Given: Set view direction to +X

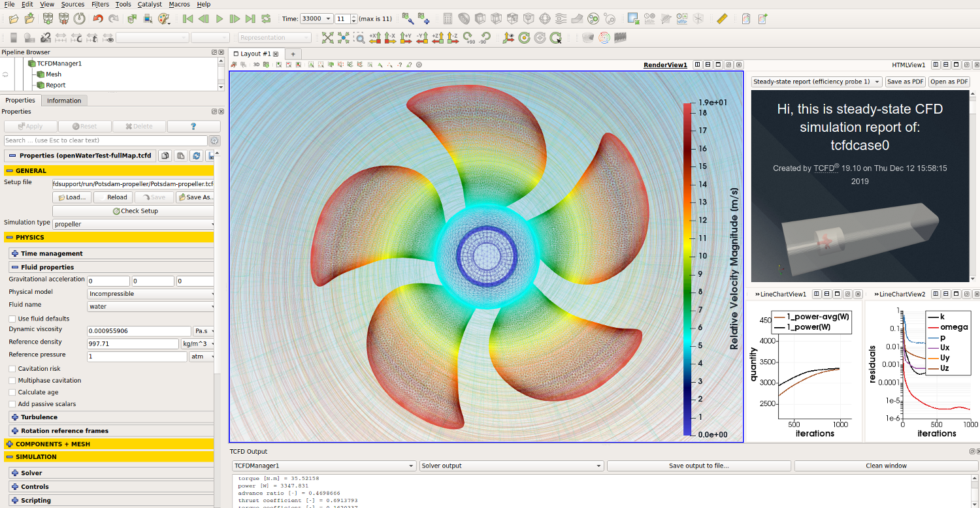Looking at the screenshot, I should pos(375,38).
